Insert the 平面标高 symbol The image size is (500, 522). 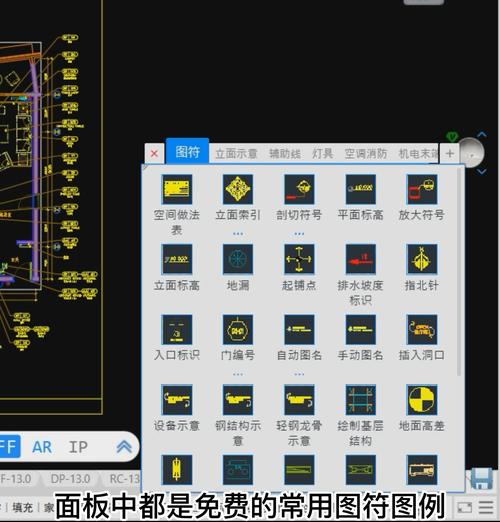pyautogui.click(x=360, y=189)
